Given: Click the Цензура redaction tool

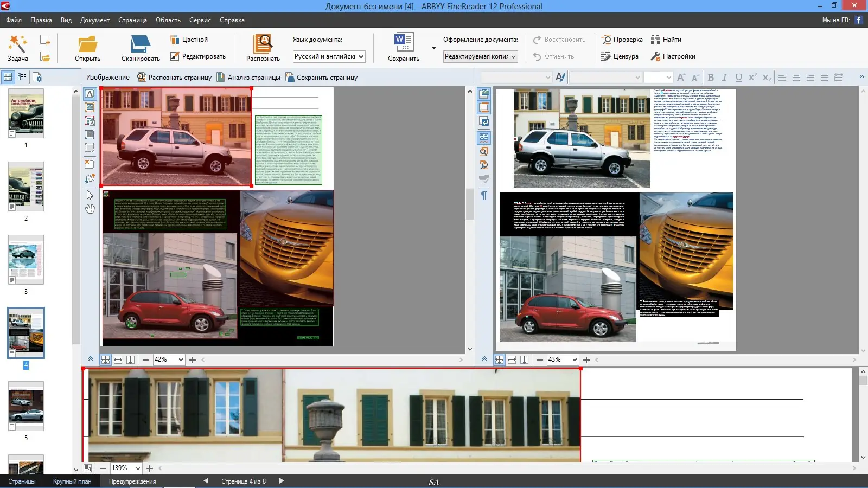Looking at the screenshot, I should point(620,56).
